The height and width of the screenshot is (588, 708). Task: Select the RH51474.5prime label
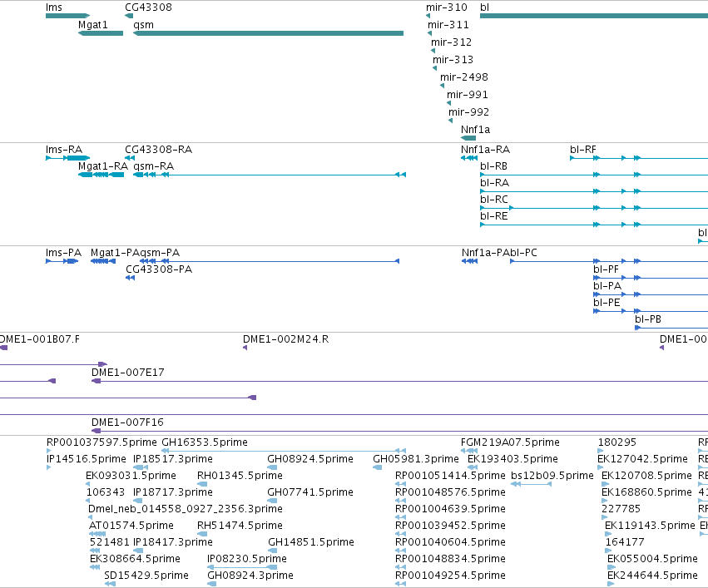[240, 526]
